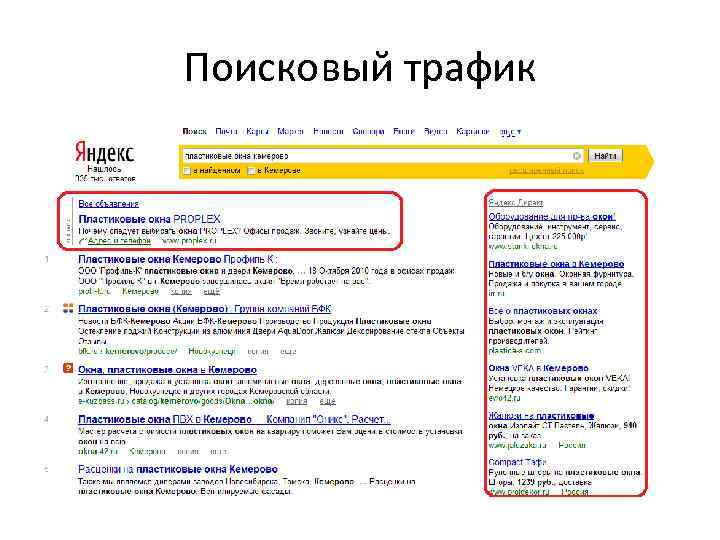Open the 'Compact Тафт' ad
The height and width of the screenshot is (540, 720).
pos(517,462)
